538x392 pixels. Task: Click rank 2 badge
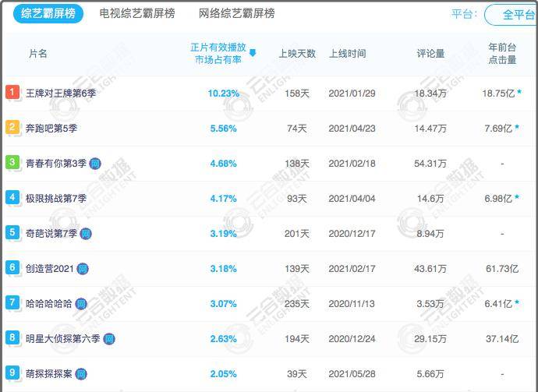(x=12, y=127)
